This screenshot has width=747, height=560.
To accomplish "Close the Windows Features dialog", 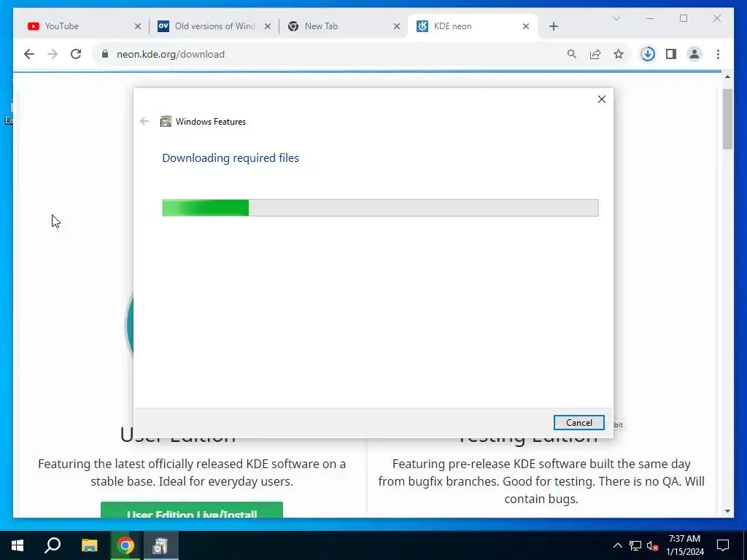I will tap(602, 99).
